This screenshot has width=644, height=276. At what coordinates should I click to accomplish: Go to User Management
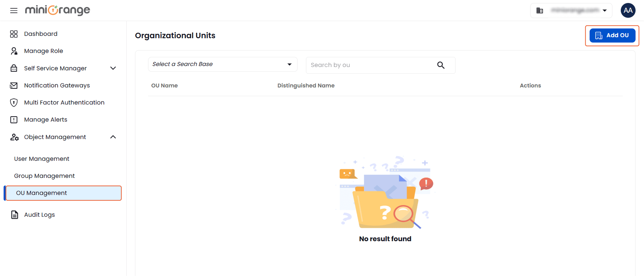(x=42, y=159)
